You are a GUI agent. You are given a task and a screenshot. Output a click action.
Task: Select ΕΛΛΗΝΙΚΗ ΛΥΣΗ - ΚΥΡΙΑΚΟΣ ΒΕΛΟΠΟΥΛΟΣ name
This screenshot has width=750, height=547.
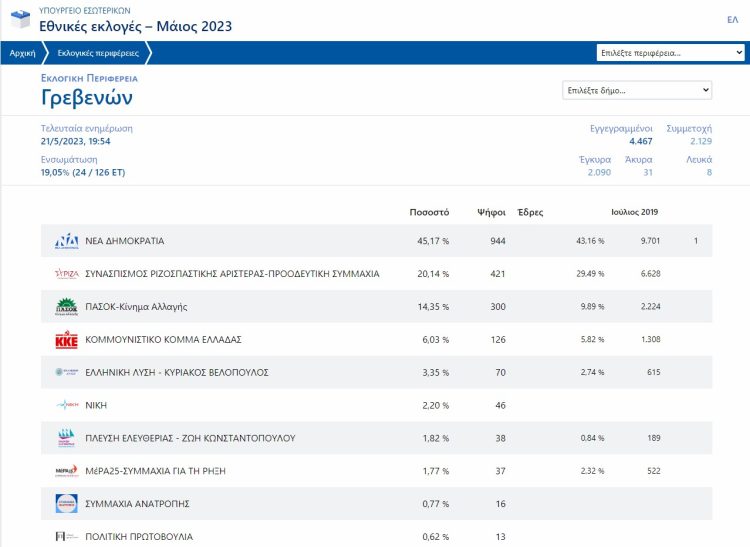click(x=176, y=372)
